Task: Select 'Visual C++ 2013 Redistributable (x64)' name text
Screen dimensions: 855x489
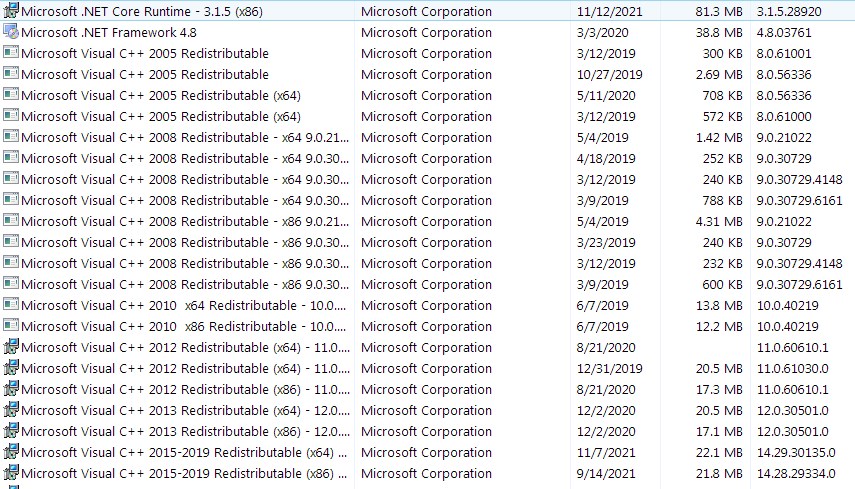Action: 184,410
